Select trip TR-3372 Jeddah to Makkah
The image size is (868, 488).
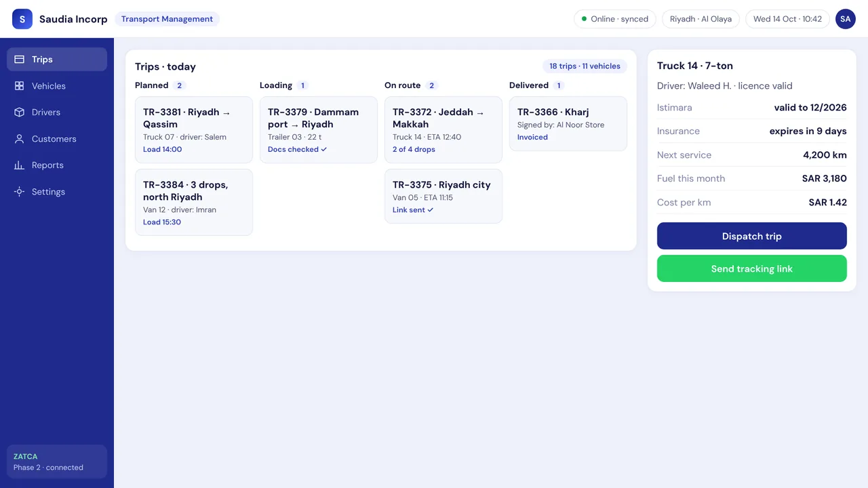[x=443, y=129]
